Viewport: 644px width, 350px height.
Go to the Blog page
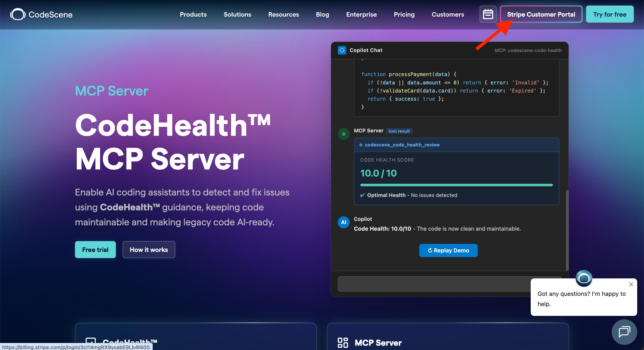coord(322,14)
